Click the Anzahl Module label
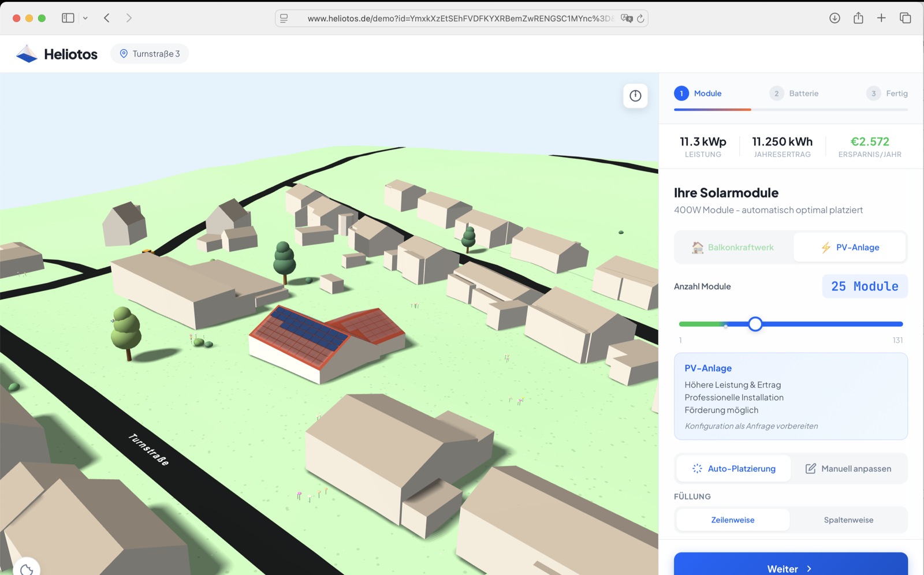The image size is (924, 575). tap(702, 286)
